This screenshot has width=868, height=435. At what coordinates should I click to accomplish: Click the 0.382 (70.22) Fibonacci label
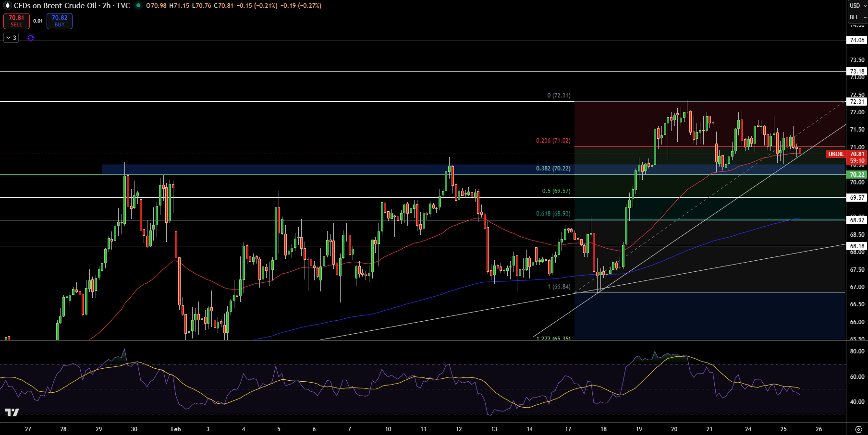point(553,169)
